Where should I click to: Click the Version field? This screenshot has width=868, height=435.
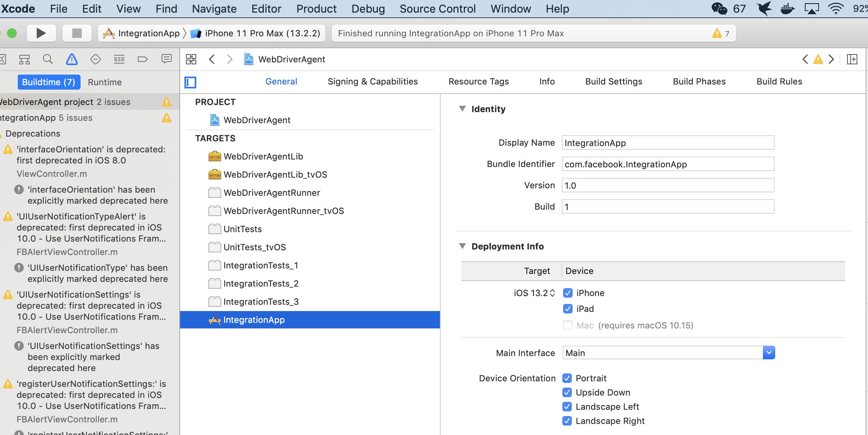(668, 185)
